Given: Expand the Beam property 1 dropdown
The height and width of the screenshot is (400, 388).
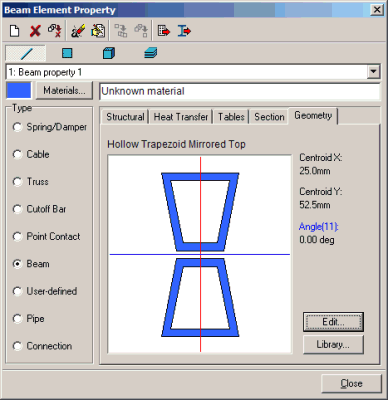Looking at the screenshot, I should pos(373,72).
